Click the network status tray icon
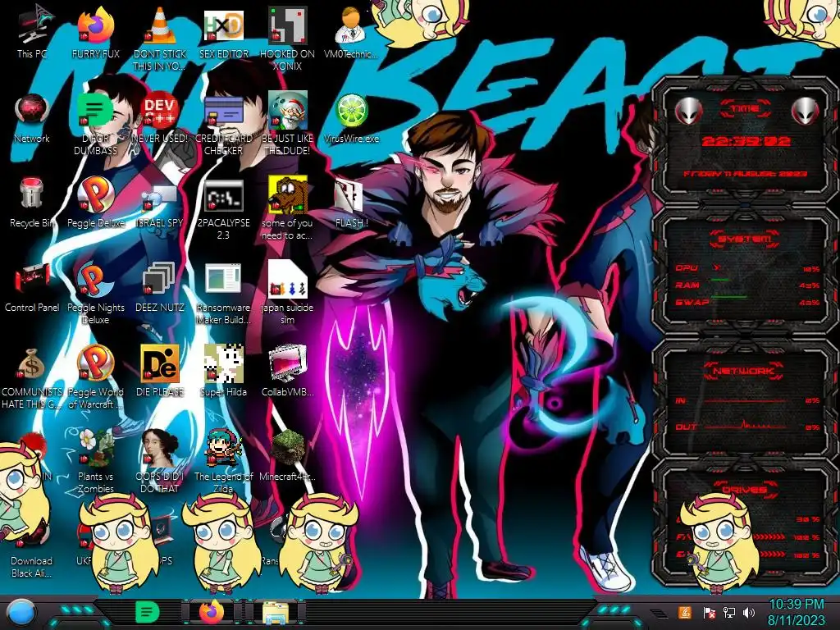Image resolution: width=840 pixels, height=630 pixels. point(728,612)
